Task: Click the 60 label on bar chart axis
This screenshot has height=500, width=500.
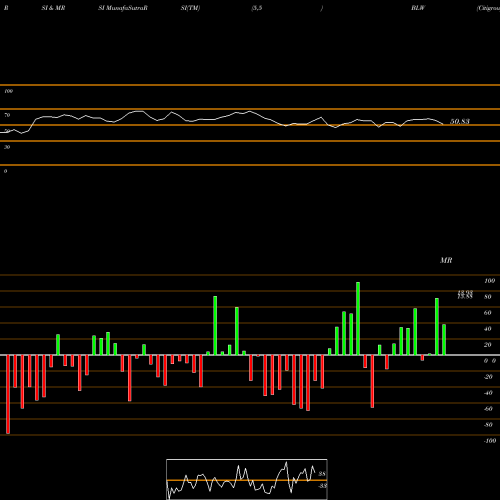Action: (x=488, y=313)
